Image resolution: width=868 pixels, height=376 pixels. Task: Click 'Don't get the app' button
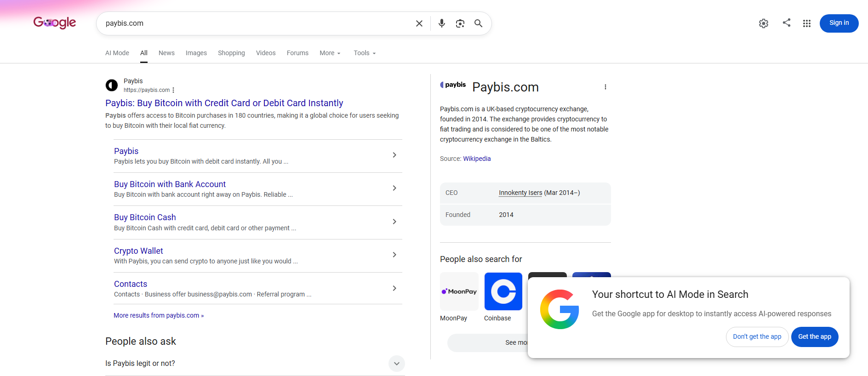[x=757, y=337]
